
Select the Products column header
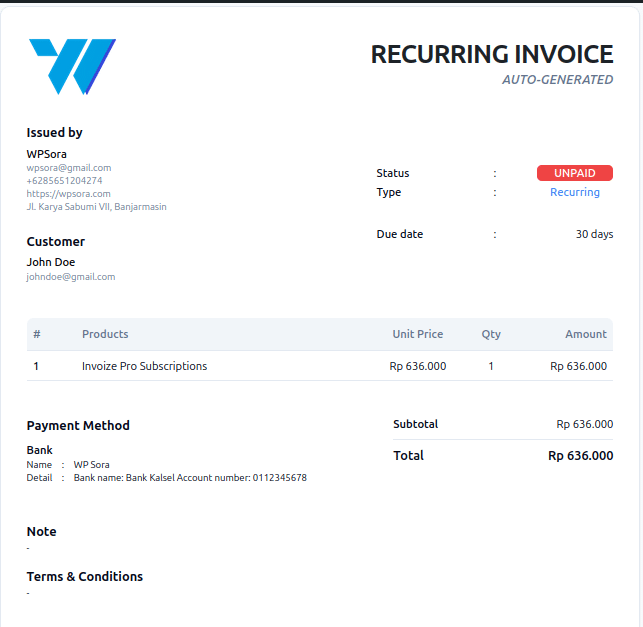point(105,334)
